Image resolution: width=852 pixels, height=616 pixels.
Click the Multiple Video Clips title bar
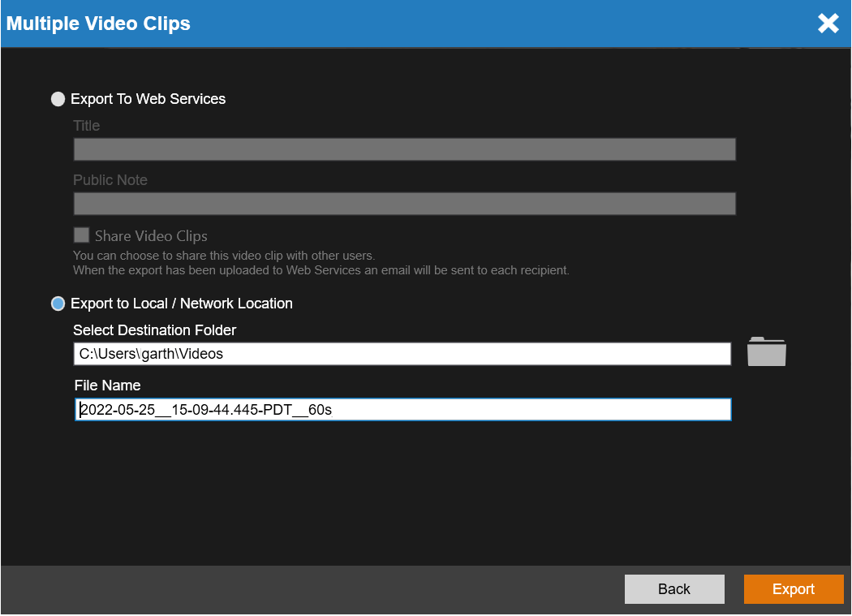(97, 24)
